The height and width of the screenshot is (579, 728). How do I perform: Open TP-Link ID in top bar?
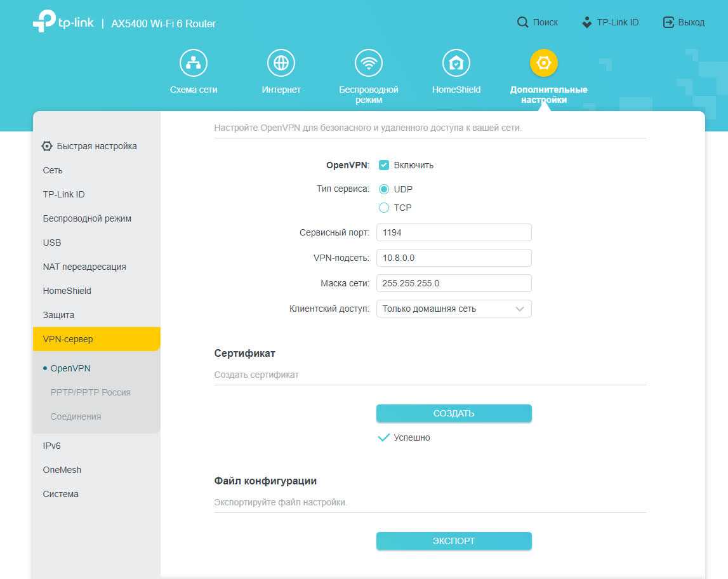[610, 22]
